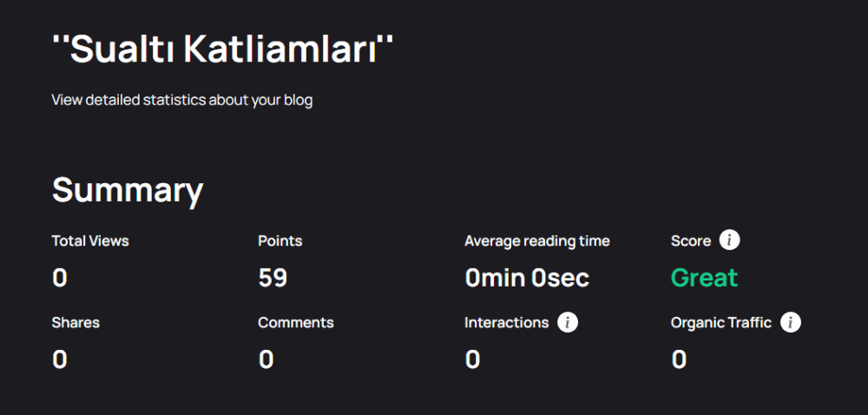Click the Organic Traffic label text
The width and height of the screenshot is (868, 415).
pyautogui.click(x=721, y=323)
